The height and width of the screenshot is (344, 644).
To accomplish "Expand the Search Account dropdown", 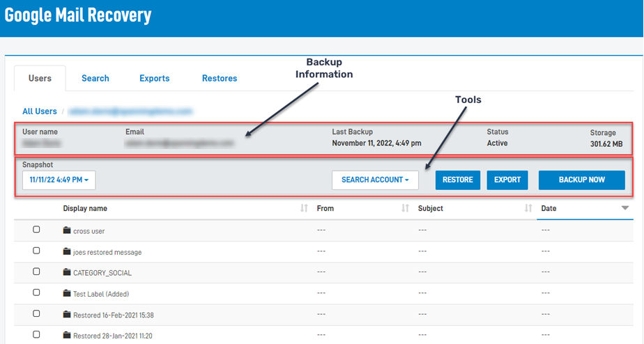I will (x=375, y=180).
